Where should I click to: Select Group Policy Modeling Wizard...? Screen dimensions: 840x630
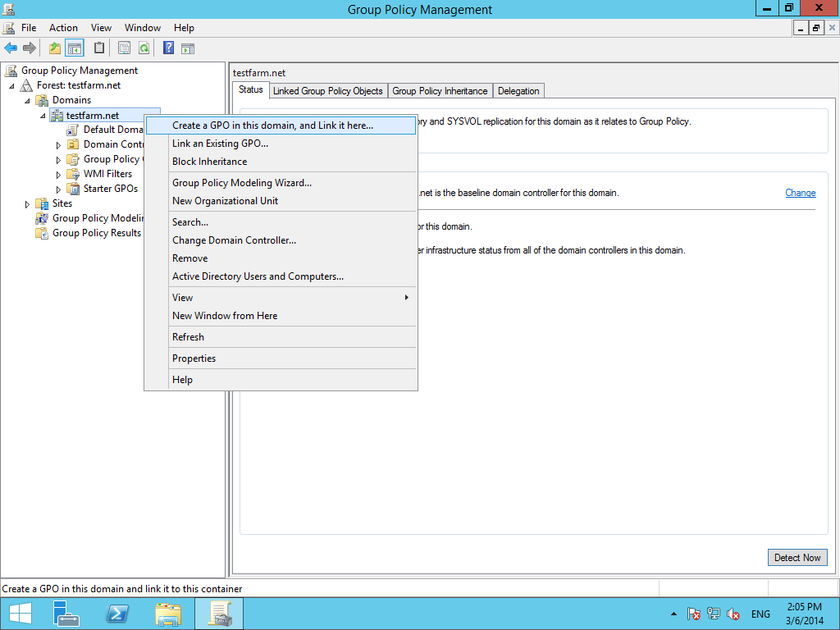pos(281,183)
